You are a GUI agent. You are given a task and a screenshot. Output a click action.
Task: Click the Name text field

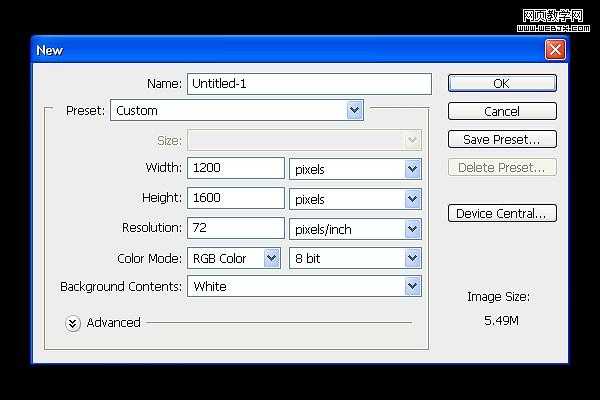(308, 84)
